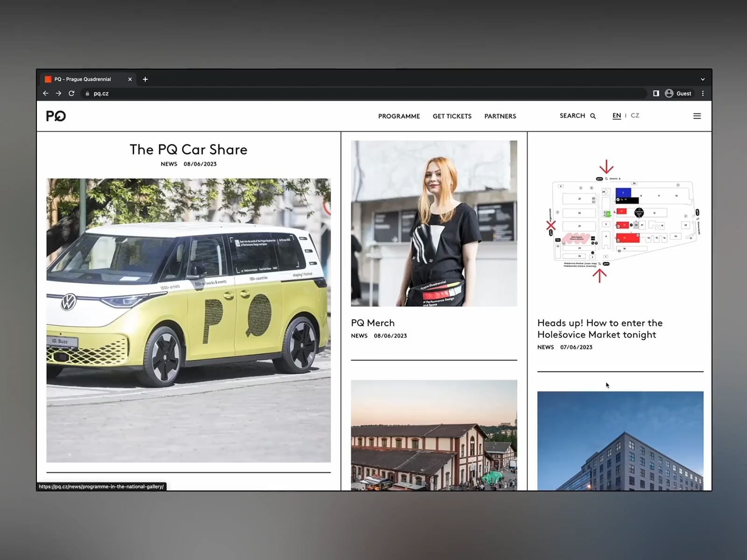The width and height of the screenshot is (747, 560).
Task: Click the site lock icon in address bar
Action: pyautogui.click(x=87, y=93)
